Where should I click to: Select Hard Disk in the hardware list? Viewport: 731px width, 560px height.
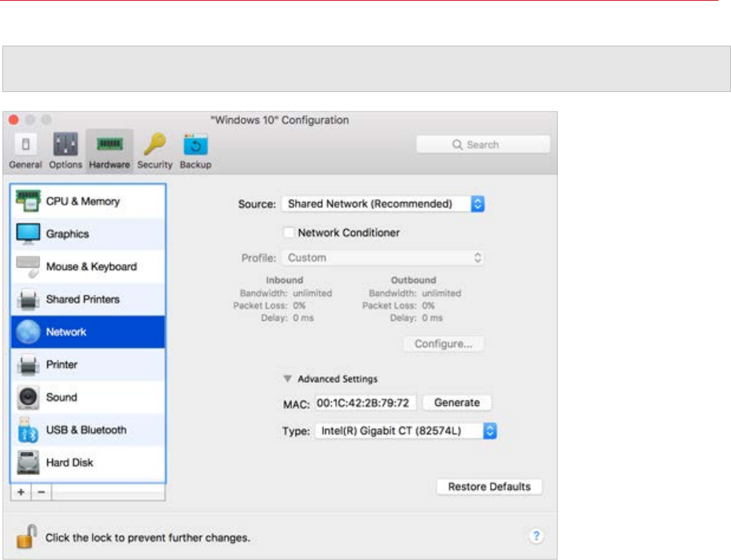click(88, 462)
